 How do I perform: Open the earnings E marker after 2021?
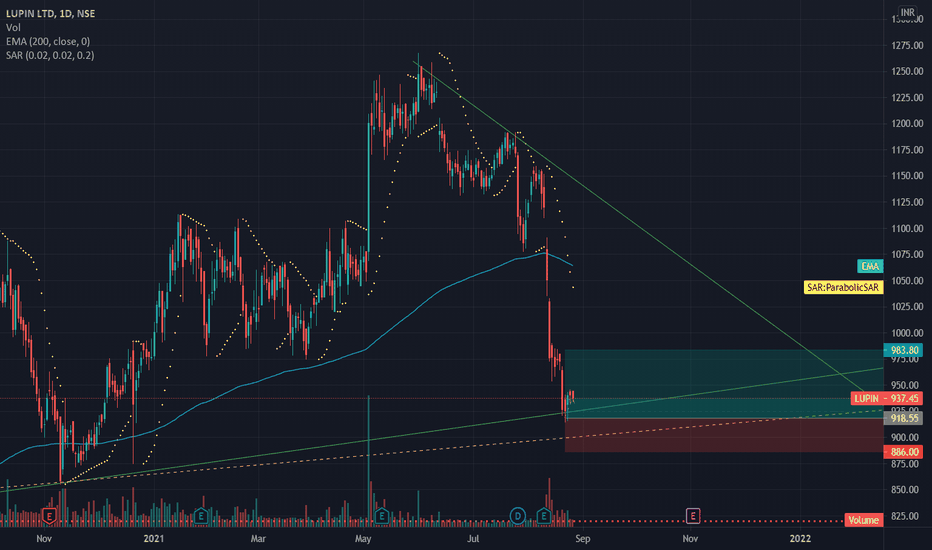click(x=201, y=516)
